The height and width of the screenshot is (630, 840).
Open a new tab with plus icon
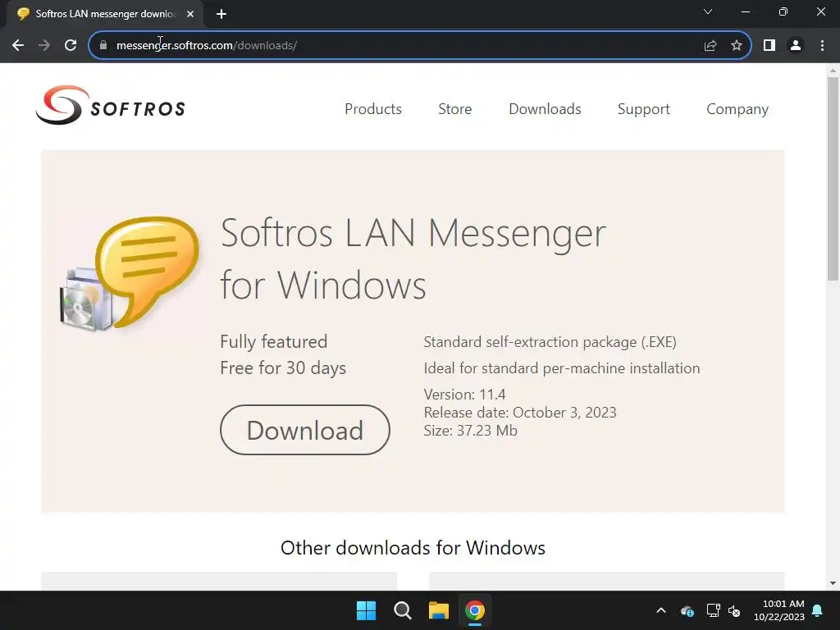point(221,14)
